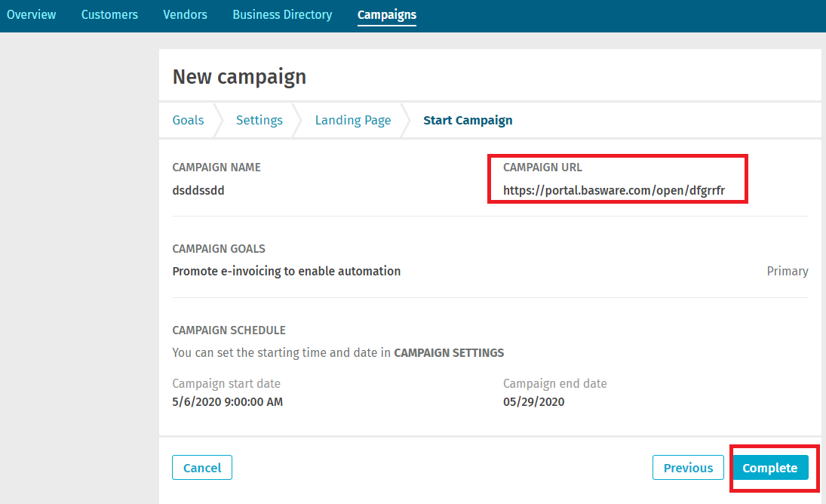Go to the Customers tab
This screenshot has height=504, width=826.
click(109, 15)
